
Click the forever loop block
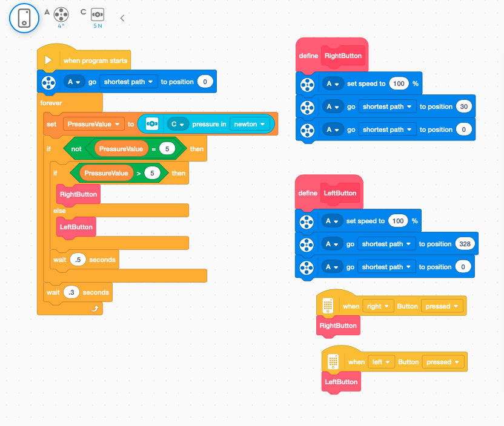point(51,103)
